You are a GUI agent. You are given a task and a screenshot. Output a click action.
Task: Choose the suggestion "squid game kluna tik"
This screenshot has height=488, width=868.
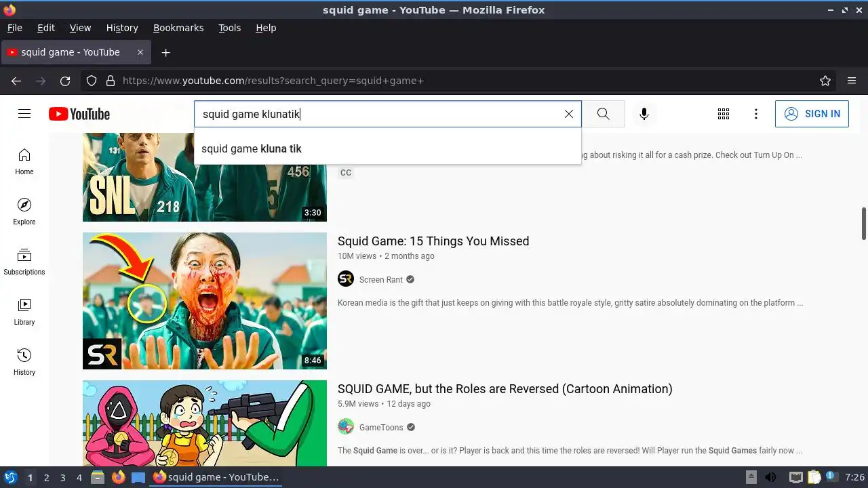(x=387, y=148)
